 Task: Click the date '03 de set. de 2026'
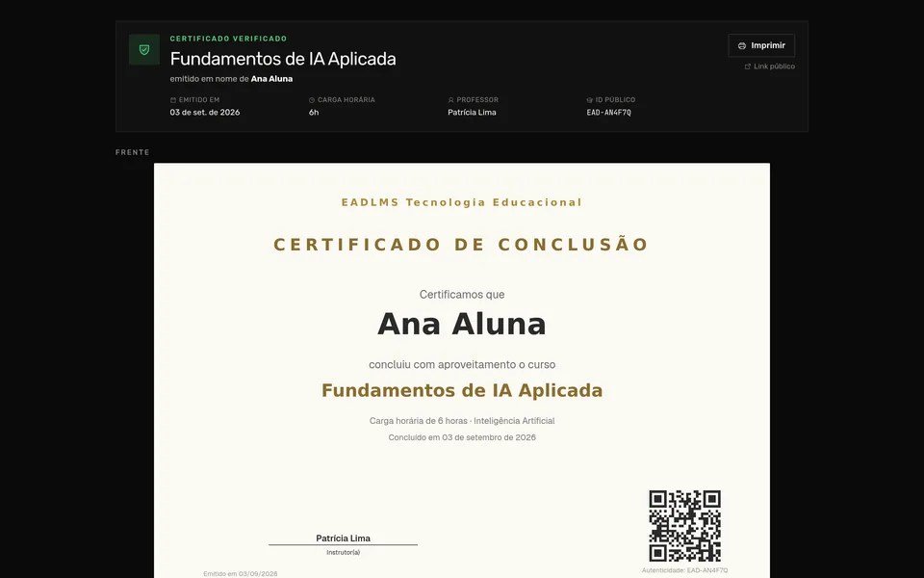coord(204,112)
